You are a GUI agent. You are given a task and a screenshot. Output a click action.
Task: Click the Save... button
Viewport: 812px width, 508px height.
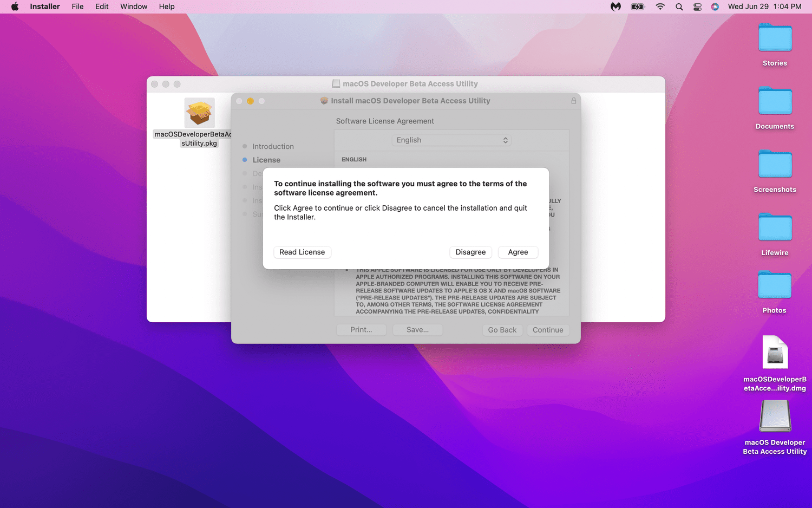point(417,330)
